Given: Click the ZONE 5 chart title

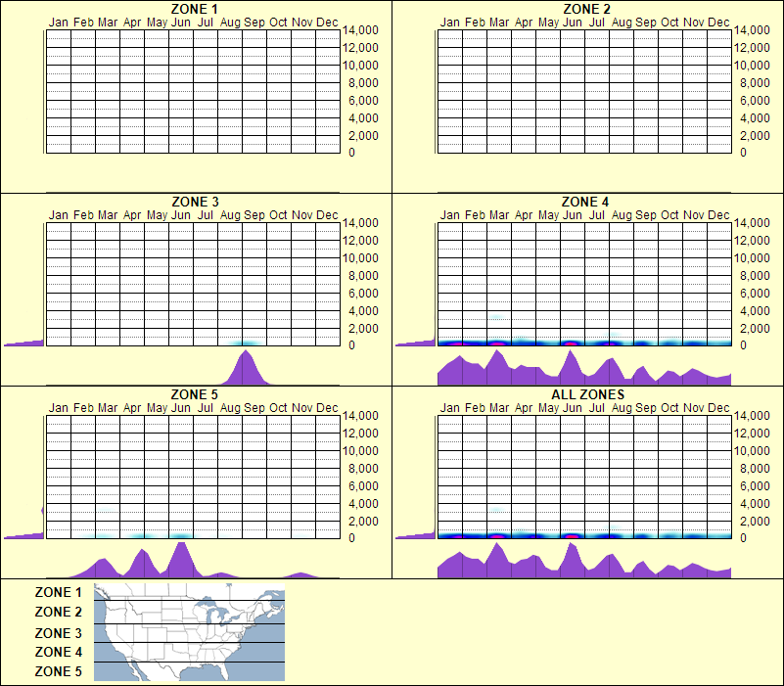Looking at the screenshot, I should pos(194,394).
